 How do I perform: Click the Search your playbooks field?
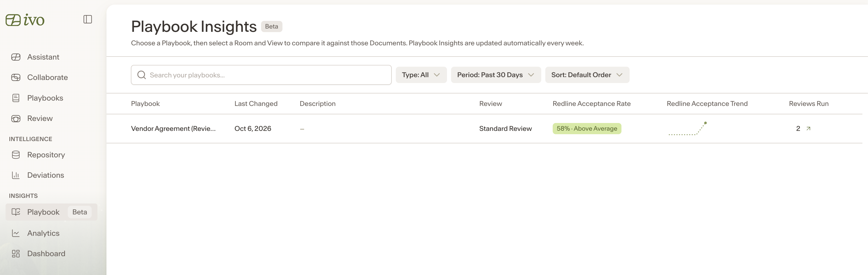(261, 75)
